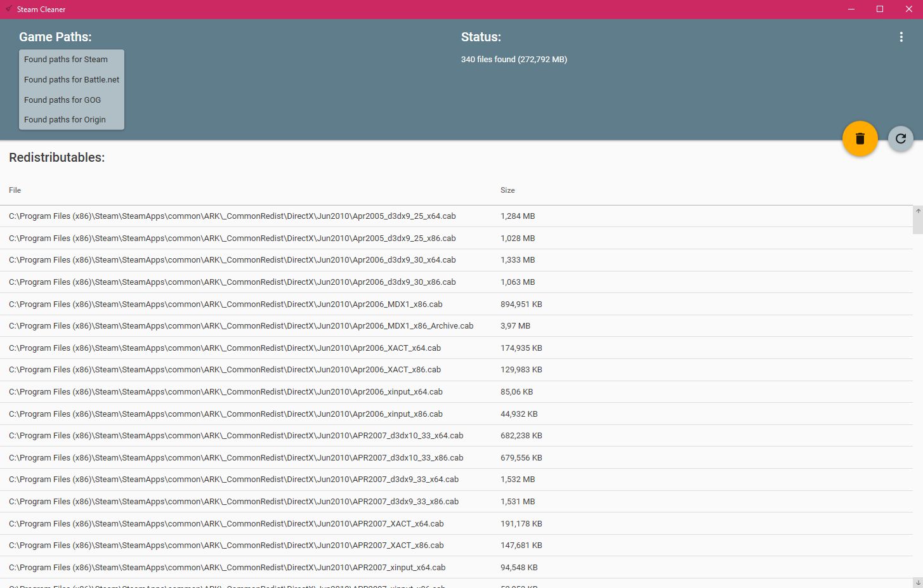
Task: Minimize the Steam Cleaner window
Action: (851, 9)
